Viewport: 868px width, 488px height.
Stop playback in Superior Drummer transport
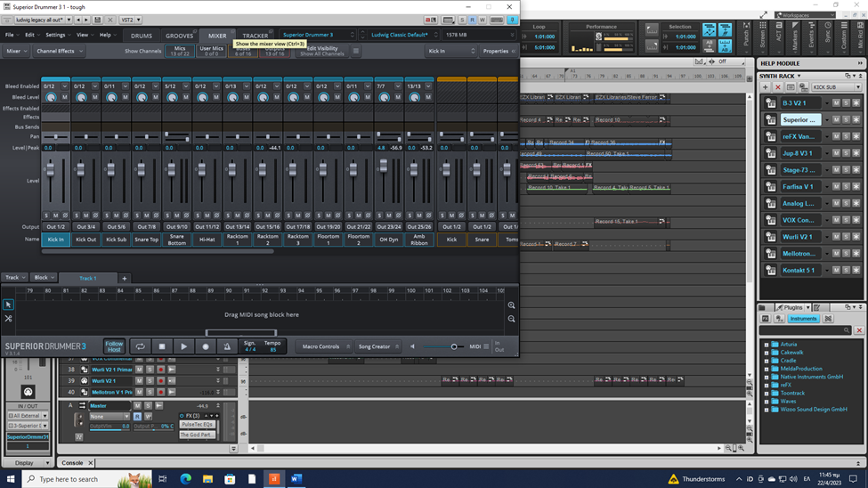tap(162, 346)
